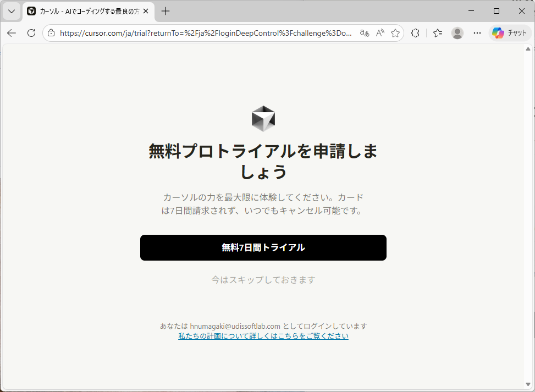
Task: Expand the tab search dropdown chevron
Action: (12, 11)
